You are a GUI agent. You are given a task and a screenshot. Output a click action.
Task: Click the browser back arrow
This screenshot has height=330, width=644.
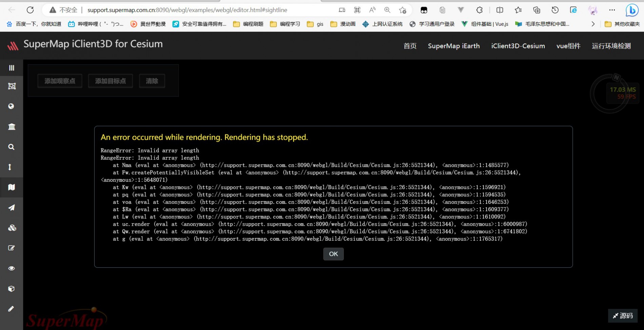click(12, 10)
